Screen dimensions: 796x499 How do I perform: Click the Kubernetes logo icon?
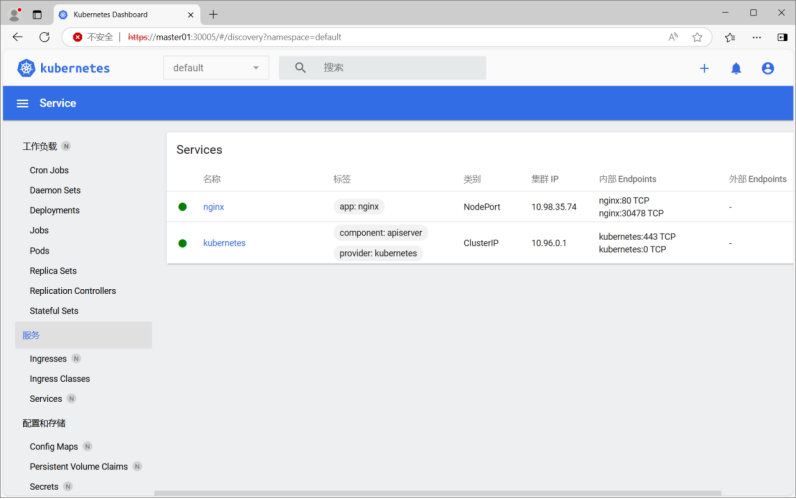pyautogui.click(x=26, y=68)
